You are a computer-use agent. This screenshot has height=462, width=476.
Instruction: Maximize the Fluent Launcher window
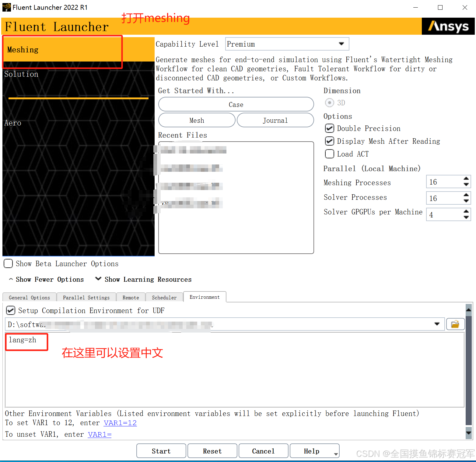coord(440,7)
